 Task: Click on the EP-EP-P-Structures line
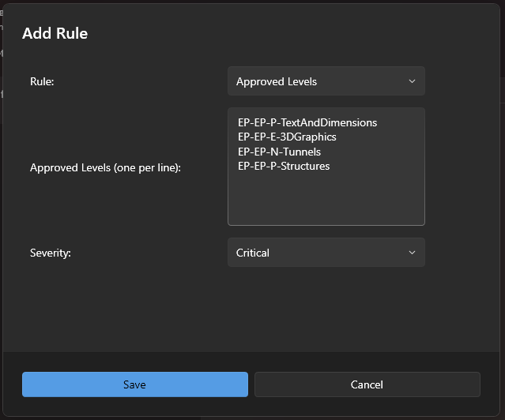coord(283,166)
